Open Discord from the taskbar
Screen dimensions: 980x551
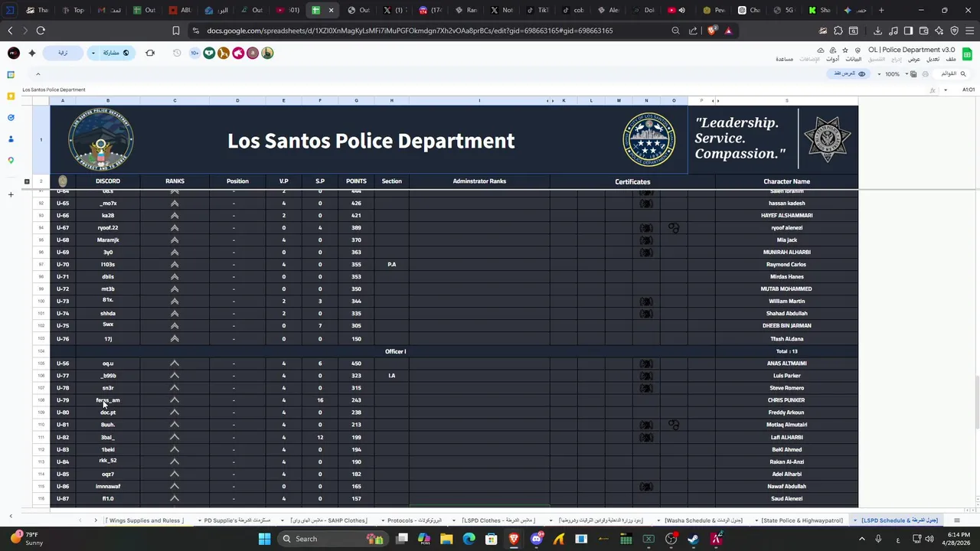tap(536, 539)
